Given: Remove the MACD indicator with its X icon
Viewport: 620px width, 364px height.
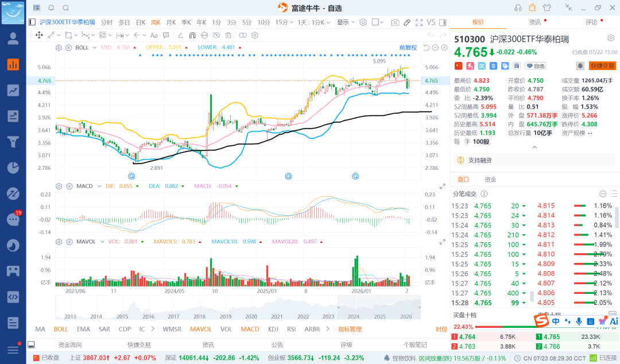Looking at the screenshot, I should [x=69, y=186].
